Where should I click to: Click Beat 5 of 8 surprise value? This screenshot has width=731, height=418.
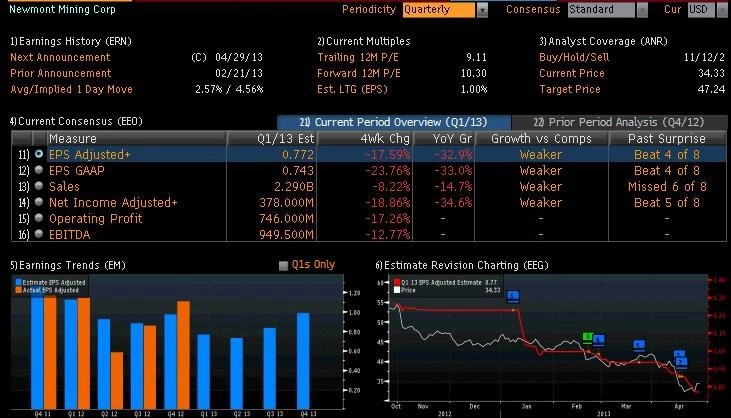pos(667,203)
